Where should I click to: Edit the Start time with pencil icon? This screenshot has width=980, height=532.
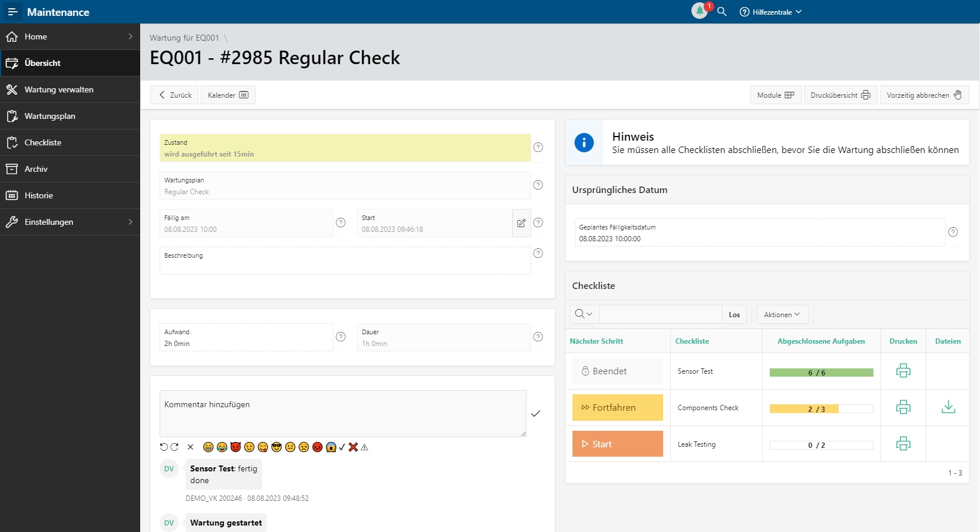(x=521, y=223)
